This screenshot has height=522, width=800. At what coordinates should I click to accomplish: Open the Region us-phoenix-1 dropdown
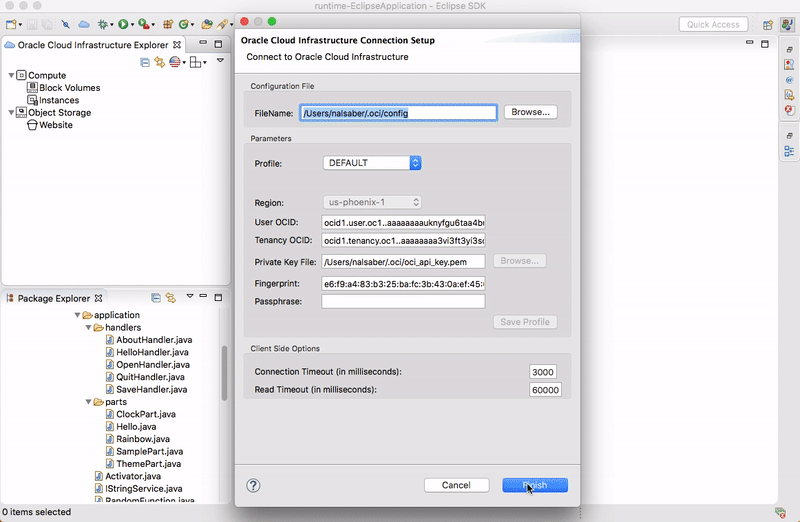pyautogui.click(x=372, y=202)
